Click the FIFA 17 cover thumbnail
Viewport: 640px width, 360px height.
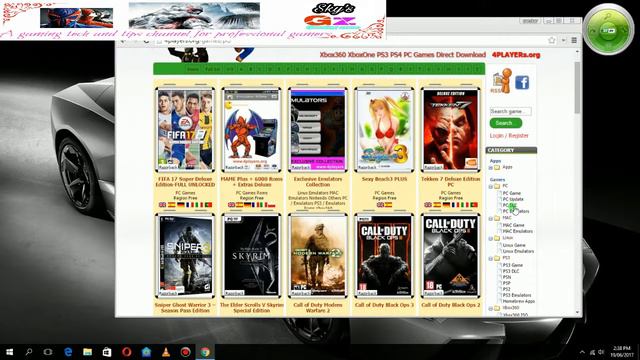185,130
